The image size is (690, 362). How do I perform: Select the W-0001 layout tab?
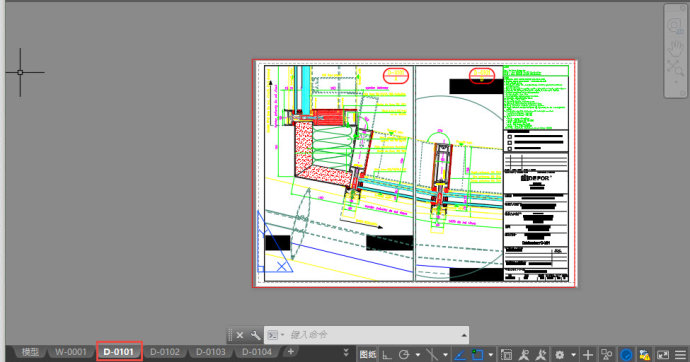70,352
